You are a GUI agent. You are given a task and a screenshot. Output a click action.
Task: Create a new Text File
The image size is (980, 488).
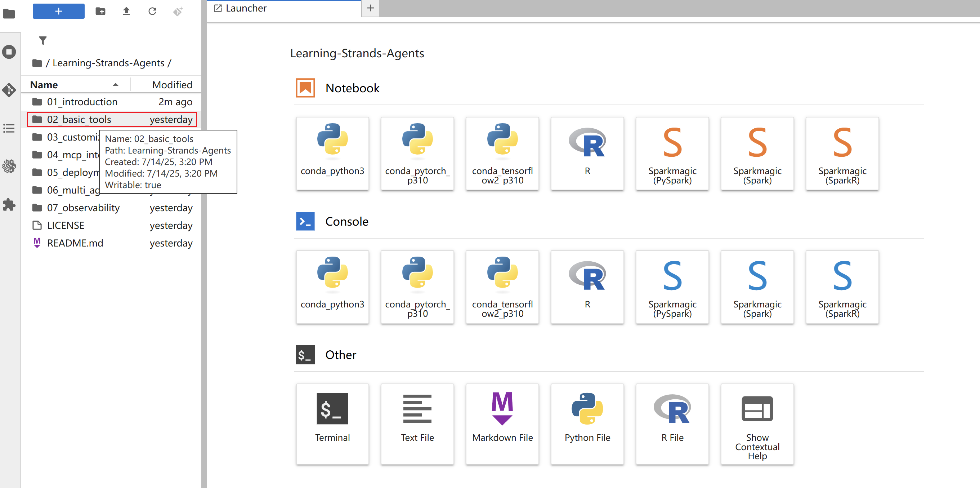point(417,424)
